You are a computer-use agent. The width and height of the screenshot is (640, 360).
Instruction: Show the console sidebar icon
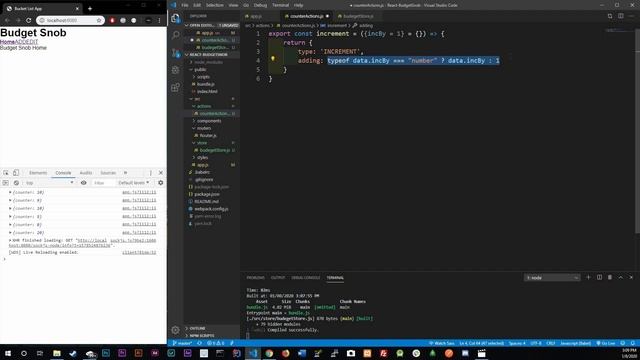tap(5, 183)
